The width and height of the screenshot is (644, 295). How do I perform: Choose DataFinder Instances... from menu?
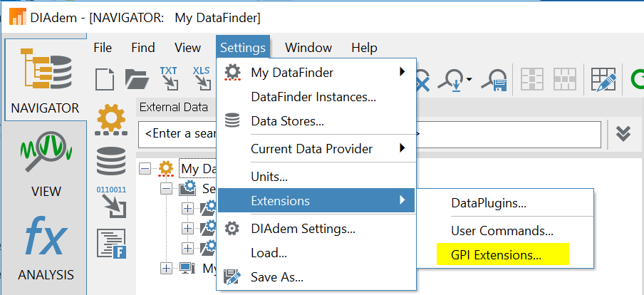pos(316,98)
